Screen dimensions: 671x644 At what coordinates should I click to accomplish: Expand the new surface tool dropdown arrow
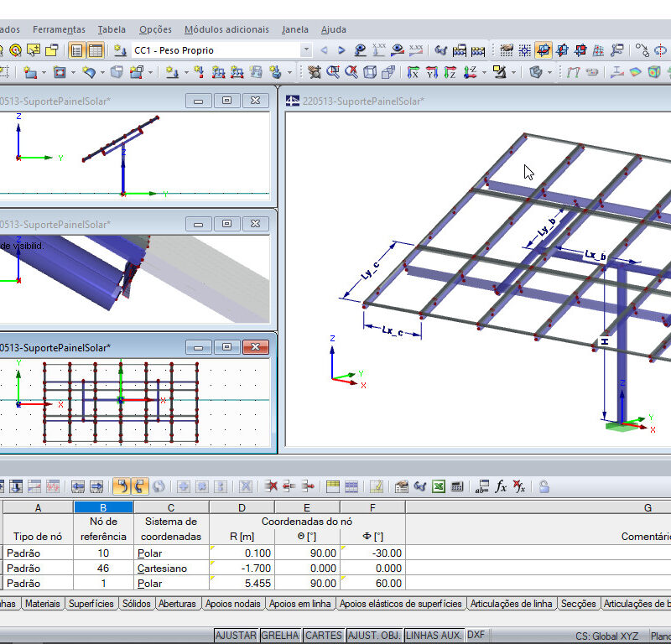tap(44, 72)
